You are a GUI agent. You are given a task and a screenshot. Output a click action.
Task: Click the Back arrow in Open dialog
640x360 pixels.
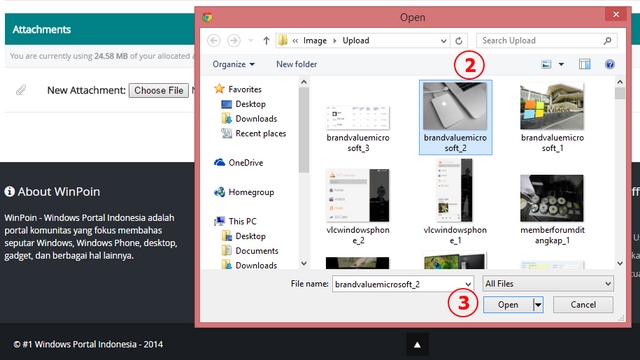coord(213,40)
